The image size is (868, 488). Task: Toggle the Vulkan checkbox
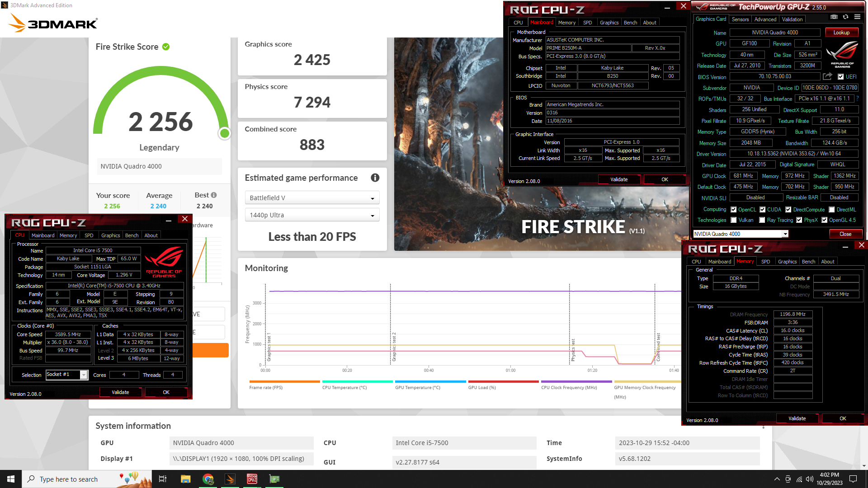click(733, 220)
